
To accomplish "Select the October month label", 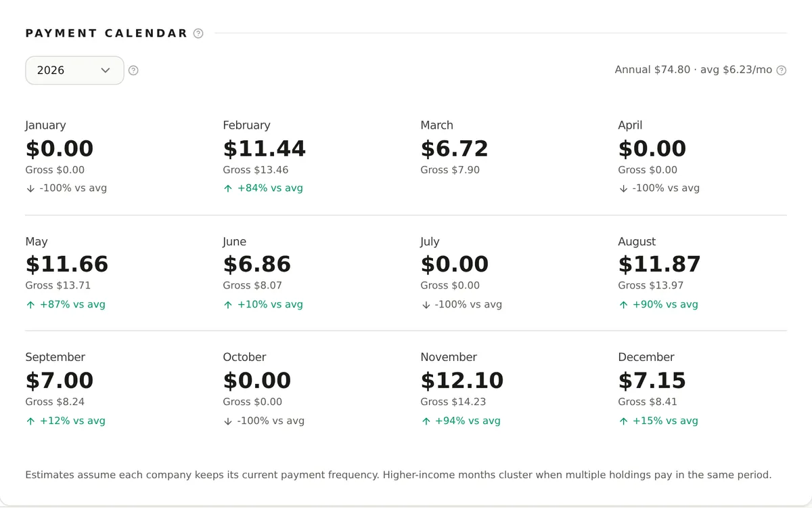I will pos(244,357).
